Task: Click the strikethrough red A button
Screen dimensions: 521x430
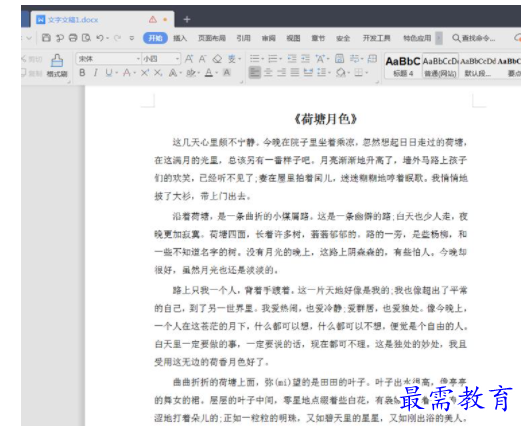Action: pos(127,72)
